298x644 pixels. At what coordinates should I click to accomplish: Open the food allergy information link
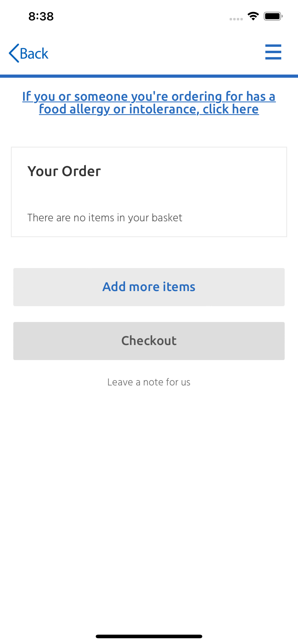coord(149,103)
